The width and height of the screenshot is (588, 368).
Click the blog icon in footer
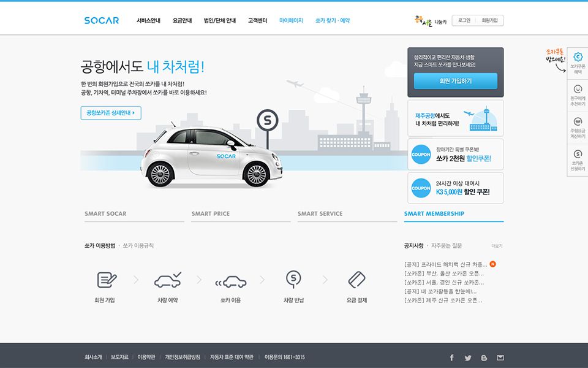pos(484,358)
